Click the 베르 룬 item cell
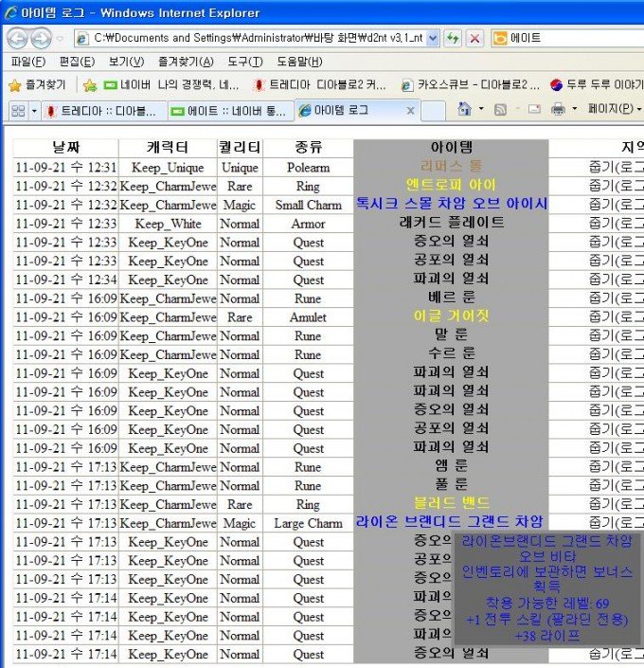Screen dimensions: 644x668 click(451, 298)
